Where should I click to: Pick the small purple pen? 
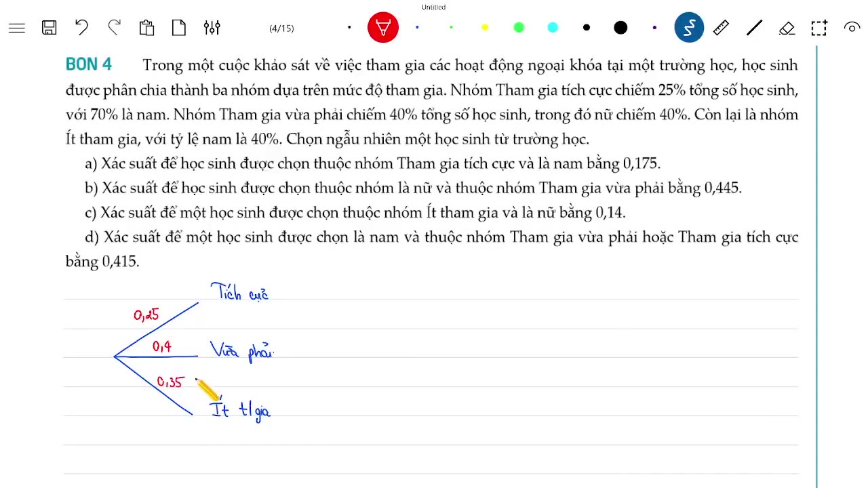654,28
